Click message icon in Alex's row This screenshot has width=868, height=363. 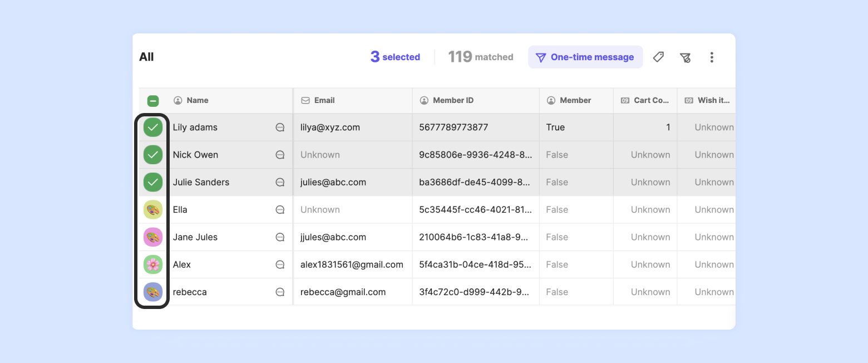point(280,264)
